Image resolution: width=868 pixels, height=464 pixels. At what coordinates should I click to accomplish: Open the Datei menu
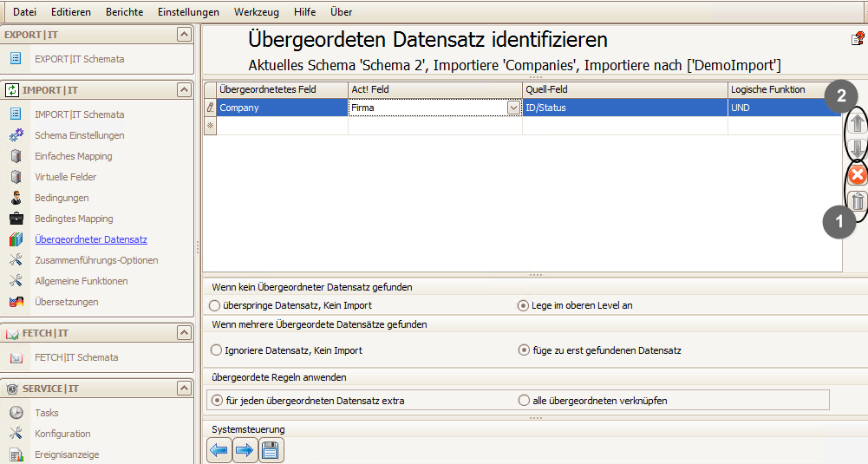pyautogui.click(x=24, y=11)
